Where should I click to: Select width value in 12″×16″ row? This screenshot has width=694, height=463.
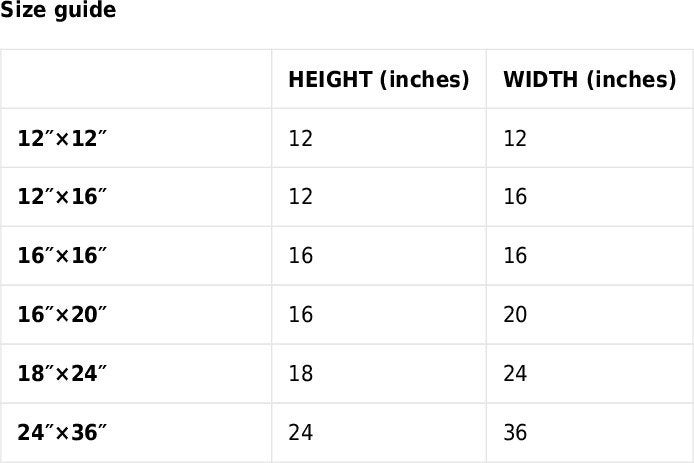(515, 197)
